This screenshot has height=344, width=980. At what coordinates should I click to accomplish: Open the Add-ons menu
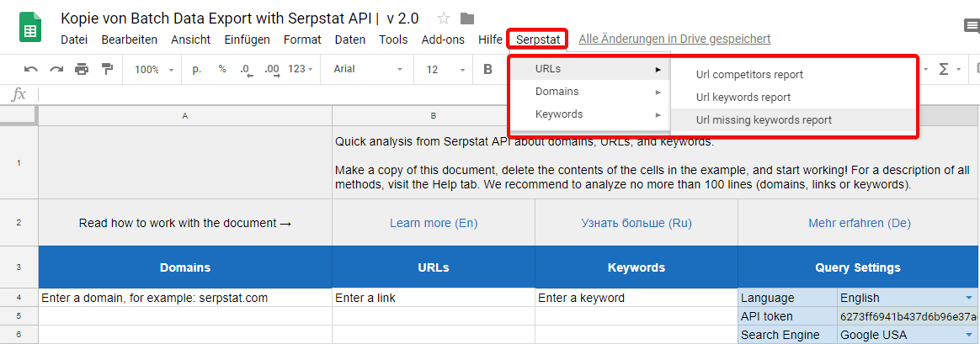(x=443, y=40)
